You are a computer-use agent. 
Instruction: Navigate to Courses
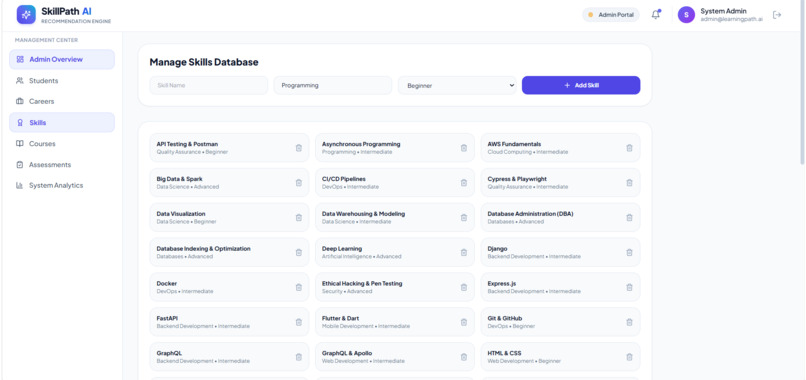(x=62, y=143)
